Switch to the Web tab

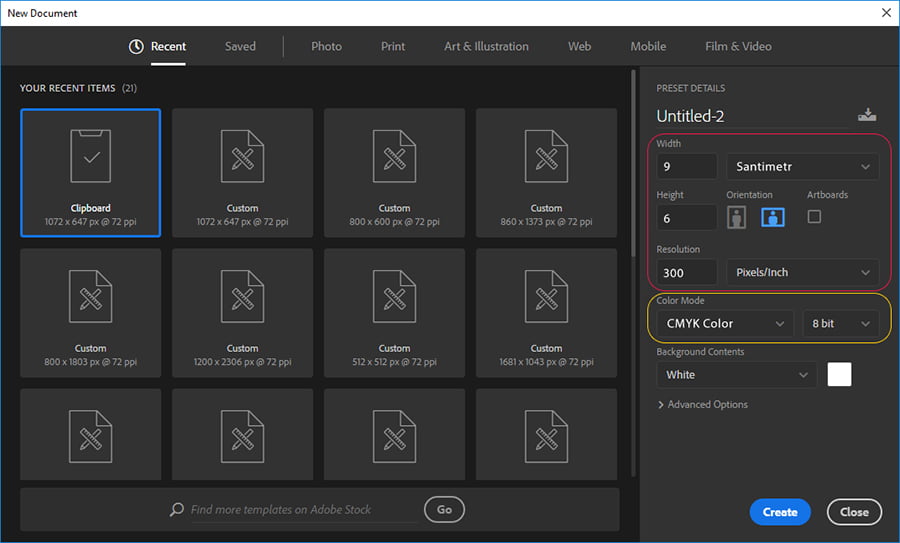point(579,46)
